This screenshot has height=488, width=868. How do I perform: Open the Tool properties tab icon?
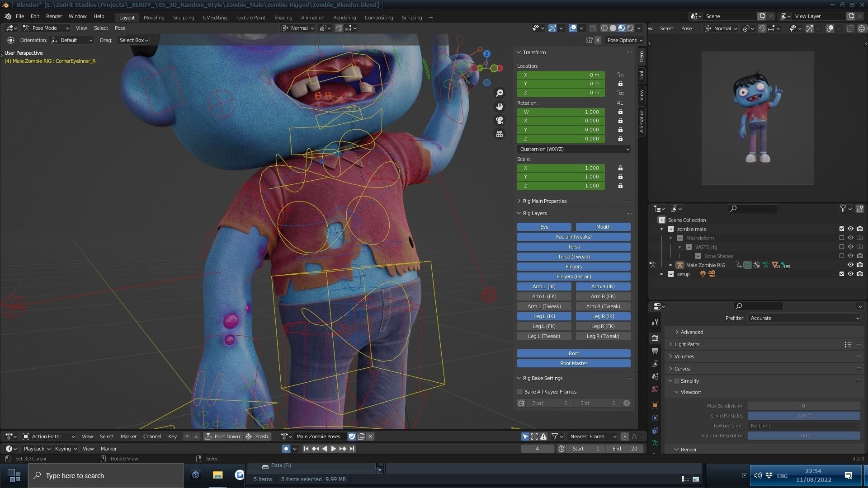pos(655,322)
